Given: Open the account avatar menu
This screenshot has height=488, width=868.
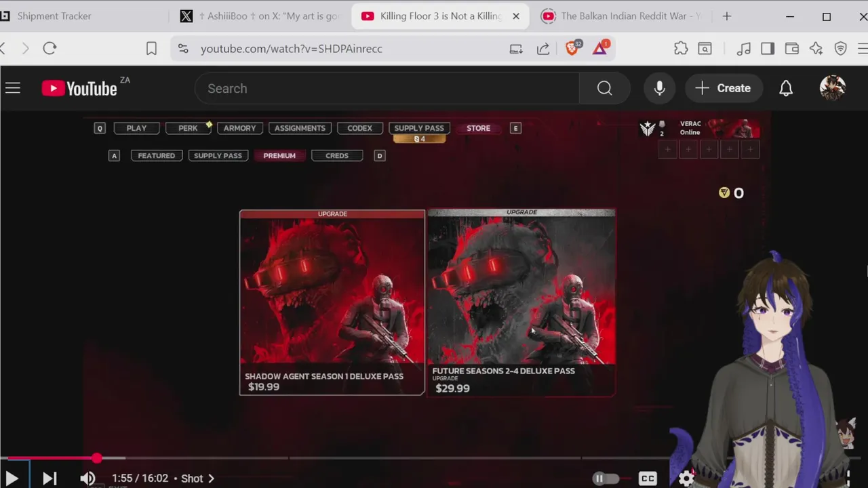Looking at the screenshot, I should tap(832, 88).
